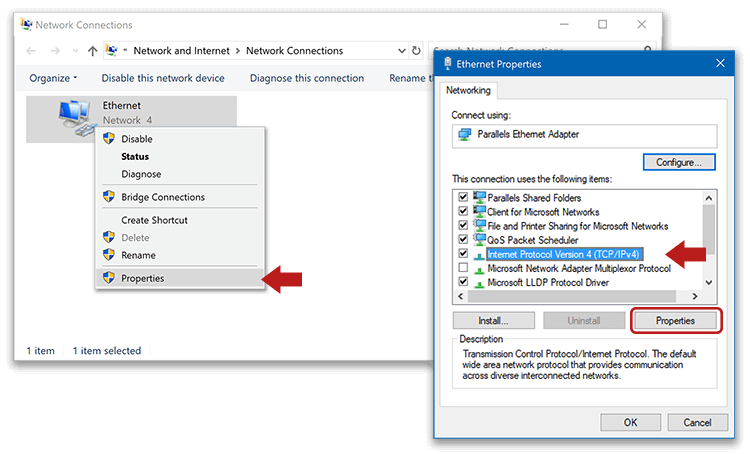
Task: Uncheck Client for Microsoft Networks
Action: point(463,211)
